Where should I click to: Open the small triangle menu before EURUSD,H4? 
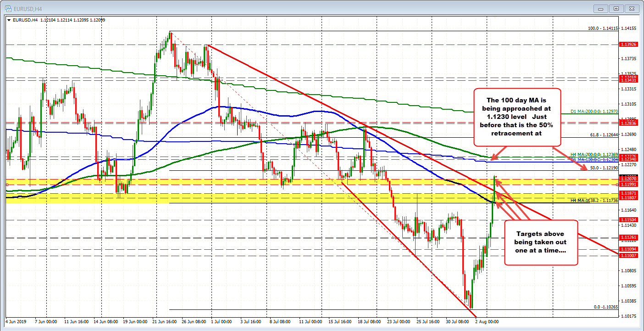click(x=8, y=20)
